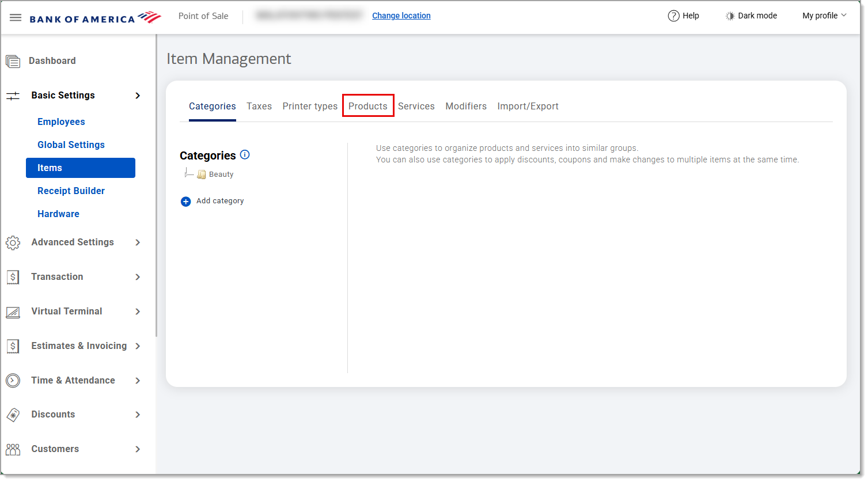
Task: Open the hamburger navigation menu
Action: 16,17
